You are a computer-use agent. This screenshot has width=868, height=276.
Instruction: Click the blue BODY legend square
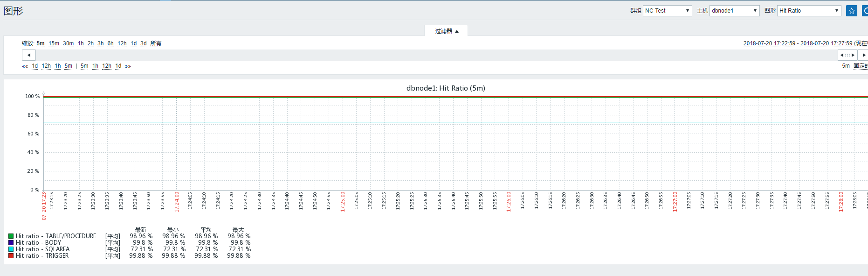click(11, 243)
